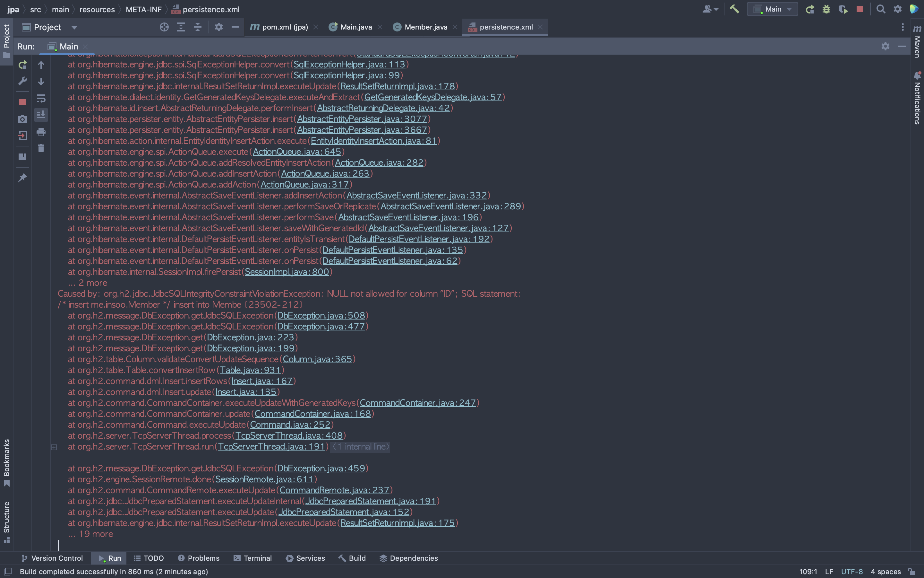Toggle the Bookmarks sidebar tab
The width and height of the screenshot is (924, 578).
(6, 462)
